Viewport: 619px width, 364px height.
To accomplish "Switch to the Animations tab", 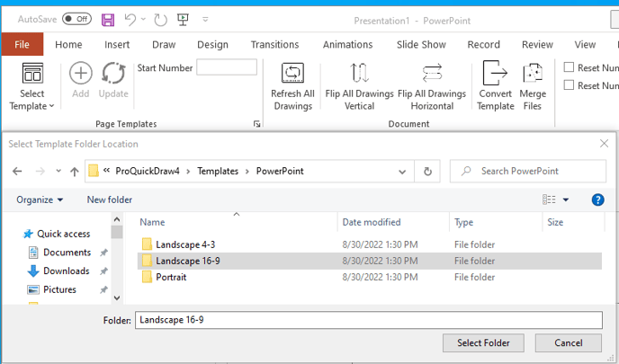I will (x=348, y=45).
